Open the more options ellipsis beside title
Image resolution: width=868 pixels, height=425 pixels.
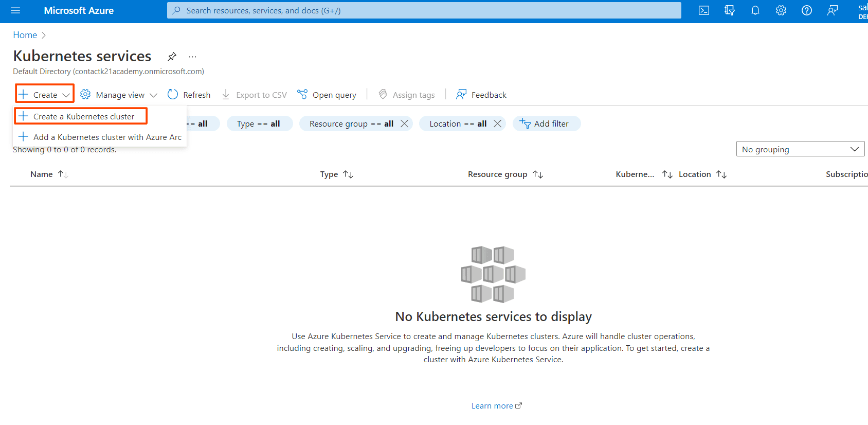tap(192, 57)
